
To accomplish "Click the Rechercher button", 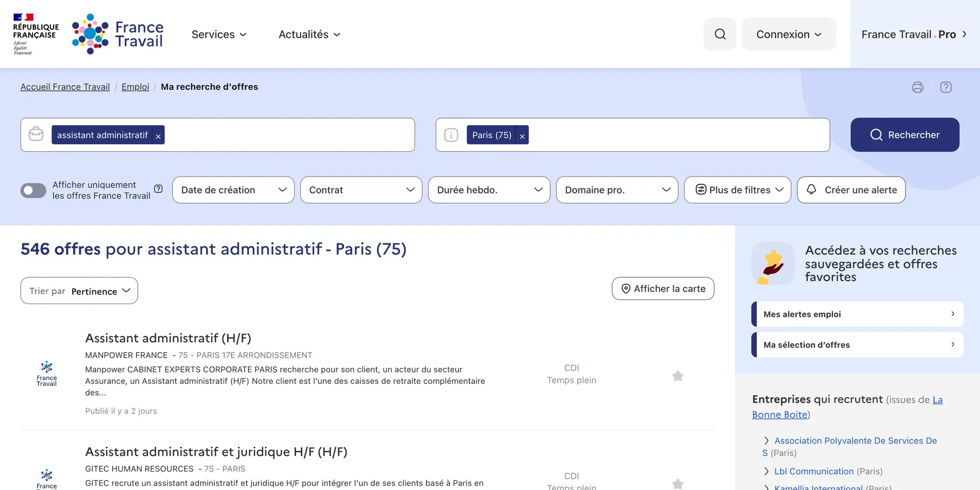I will pos(905,135).
